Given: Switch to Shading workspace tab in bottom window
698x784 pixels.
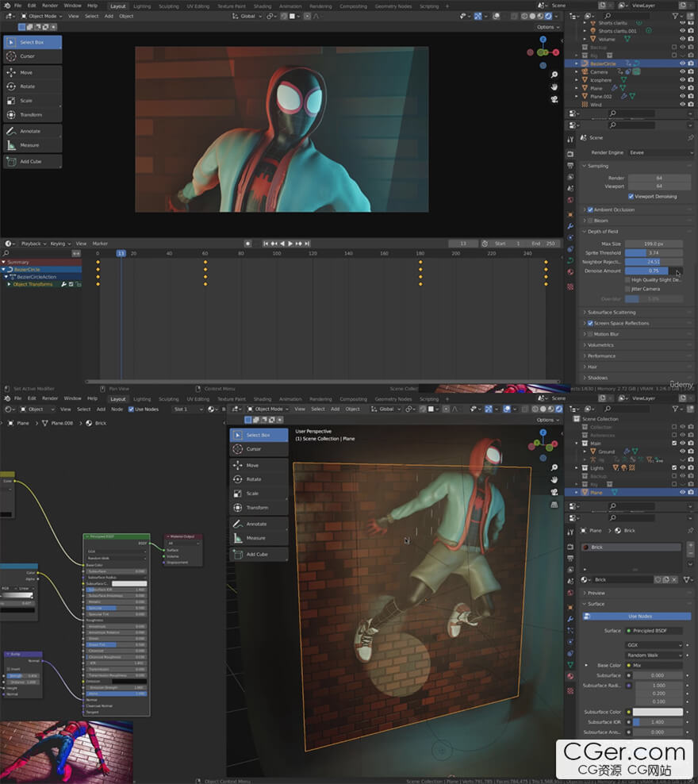Looking at the screenshot, I should [x=263, y=399].
